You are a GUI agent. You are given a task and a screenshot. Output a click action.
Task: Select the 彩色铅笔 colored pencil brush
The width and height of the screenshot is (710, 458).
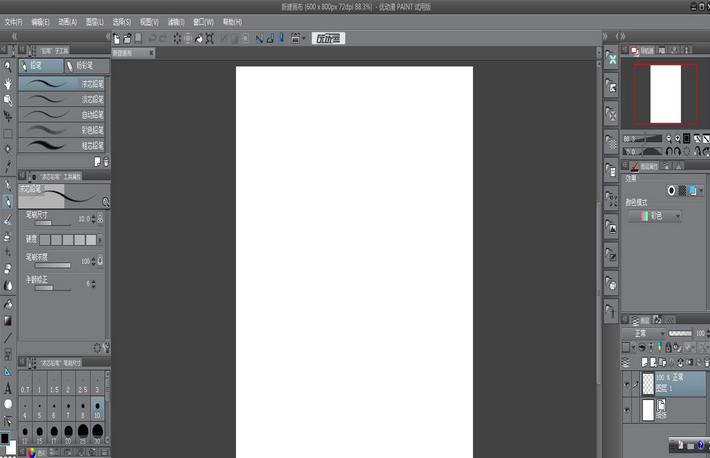pyautogui.click(x=62, y=130)
